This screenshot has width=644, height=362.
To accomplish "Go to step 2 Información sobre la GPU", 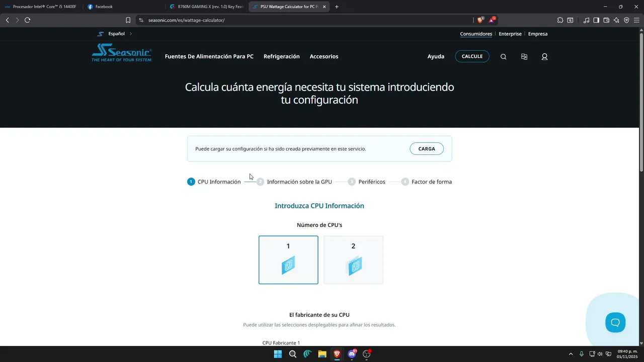I will 294,182.
